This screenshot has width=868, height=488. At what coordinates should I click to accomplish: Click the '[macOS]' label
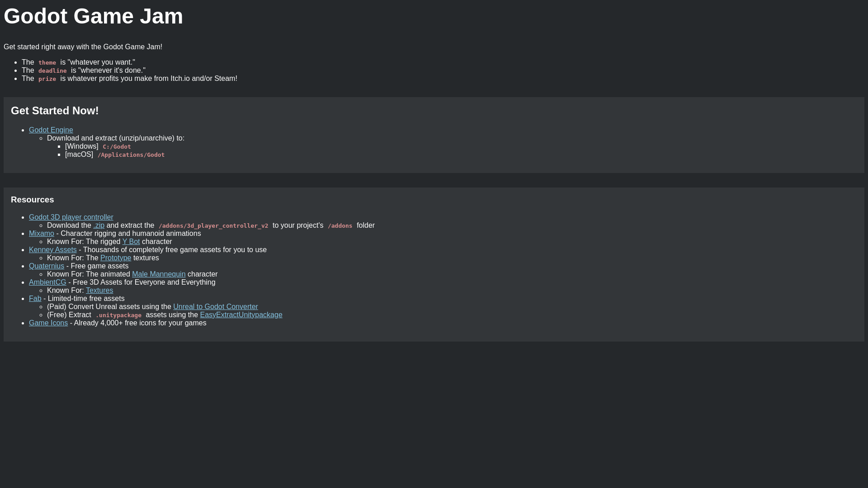(x=79, y=155)
